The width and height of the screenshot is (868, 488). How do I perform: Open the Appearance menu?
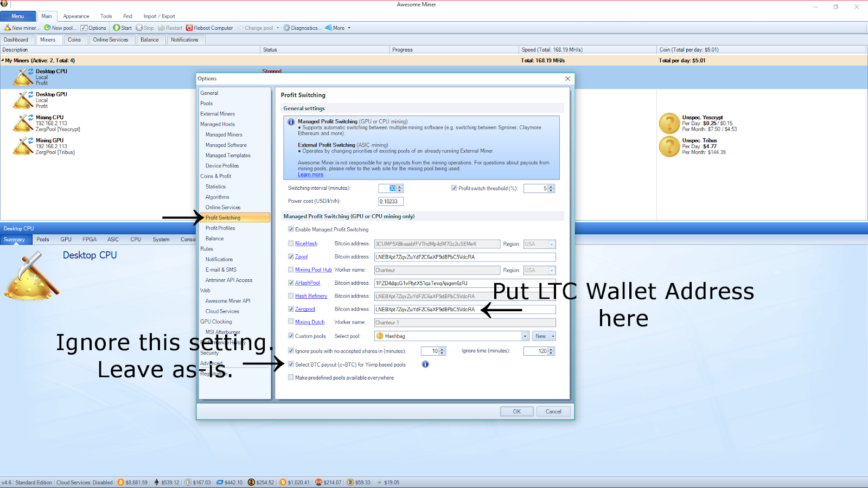[76, 16]
